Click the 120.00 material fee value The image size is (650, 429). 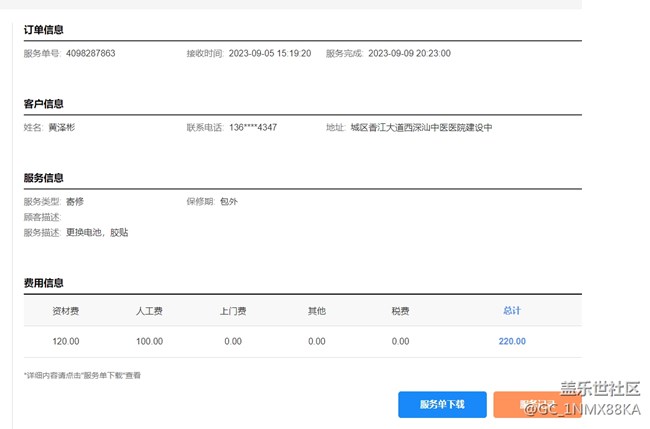[x=66, y=341]
